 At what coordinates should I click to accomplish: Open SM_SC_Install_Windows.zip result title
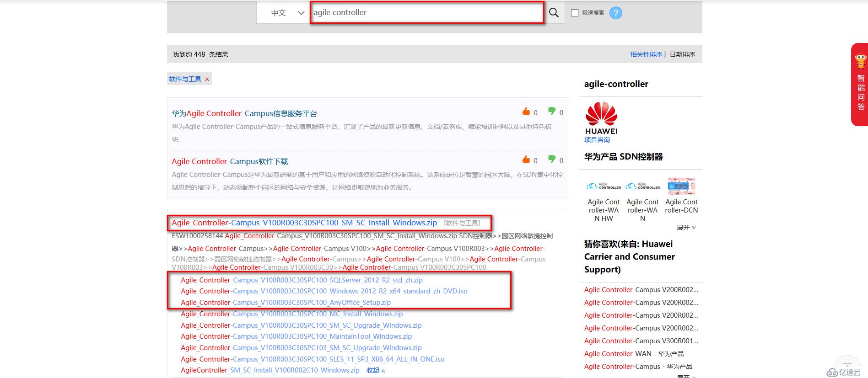304,223
